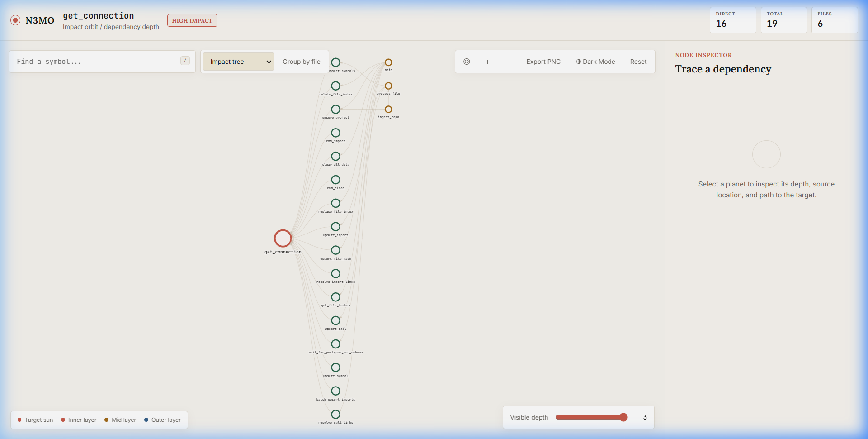Click the Mid layer legend entry

pos(120,420)
